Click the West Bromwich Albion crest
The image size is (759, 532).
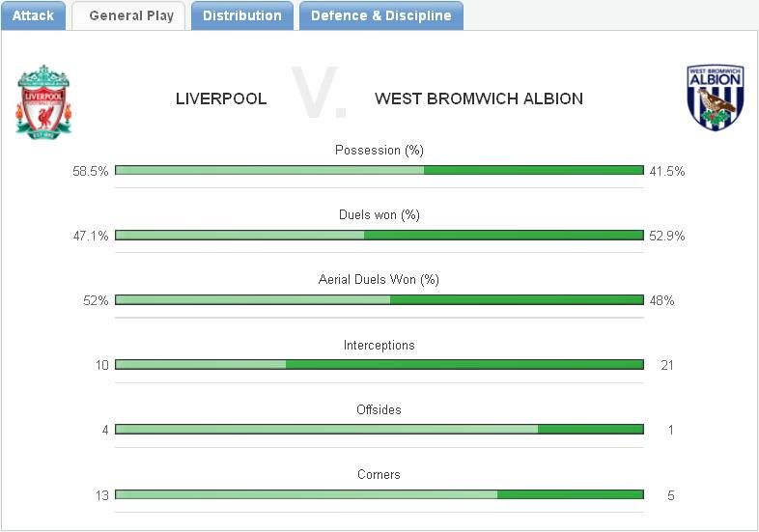coord(715,98)
